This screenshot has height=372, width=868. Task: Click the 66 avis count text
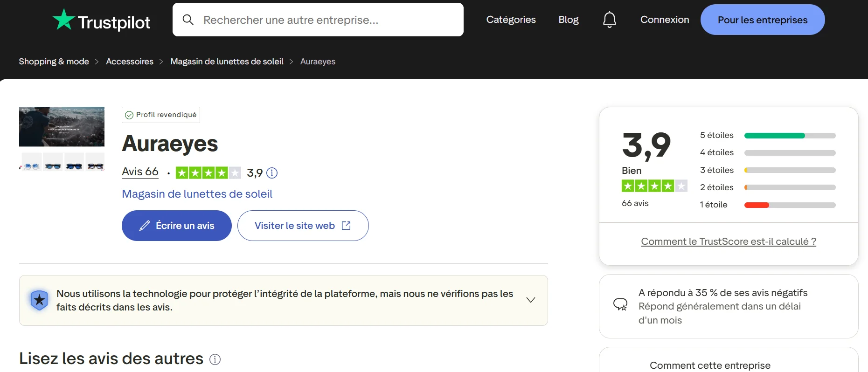coord(635,203)
